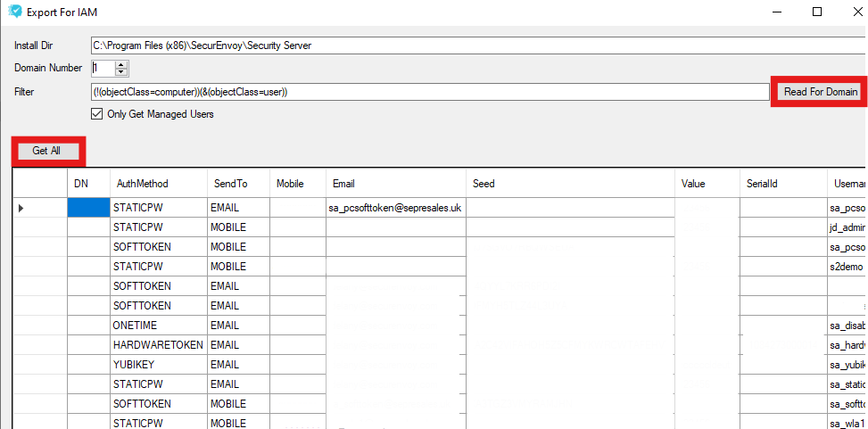Image resolution: width=868 pixels, height=429 pixels.
Task: Click the Export For IAM title bar icon
Action: (15, 12)
